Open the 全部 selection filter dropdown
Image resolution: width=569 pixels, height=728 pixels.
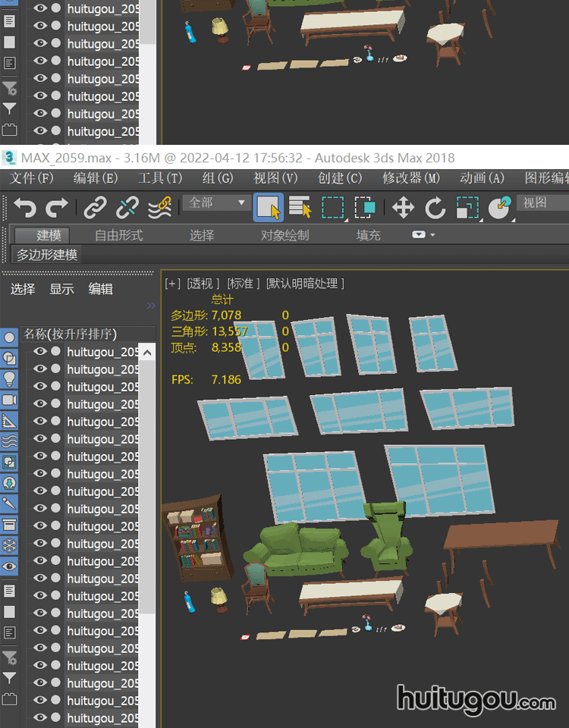pyautogui.click(x=216, y=202)
